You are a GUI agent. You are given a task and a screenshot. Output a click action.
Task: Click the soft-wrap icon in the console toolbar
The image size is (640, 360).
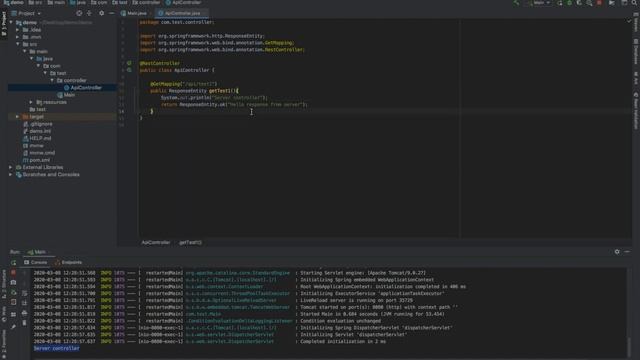24,293
